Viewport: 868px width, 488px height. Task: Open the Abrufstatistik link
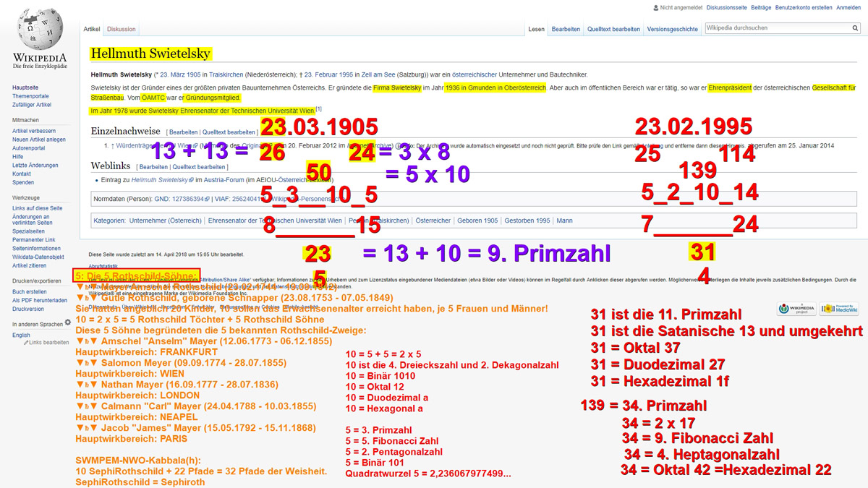coord(103,265)
